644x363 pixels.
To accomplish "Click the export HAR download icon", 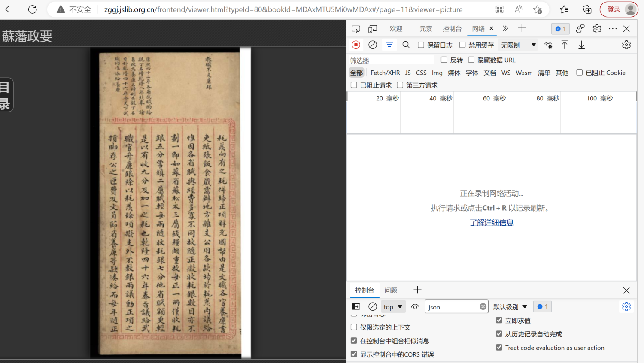I will point(581,45).
